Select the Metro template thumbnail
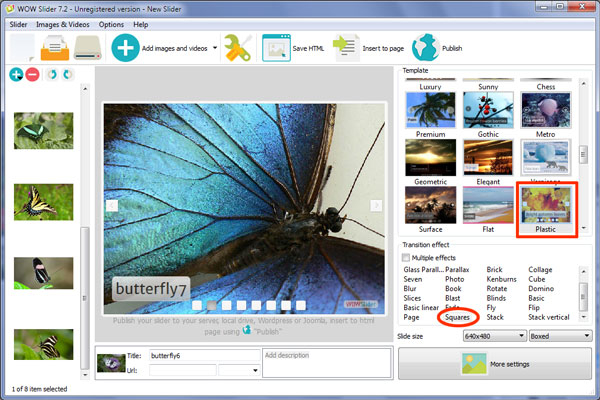Viewport: 600px width, 400px height. coord(545,110)
